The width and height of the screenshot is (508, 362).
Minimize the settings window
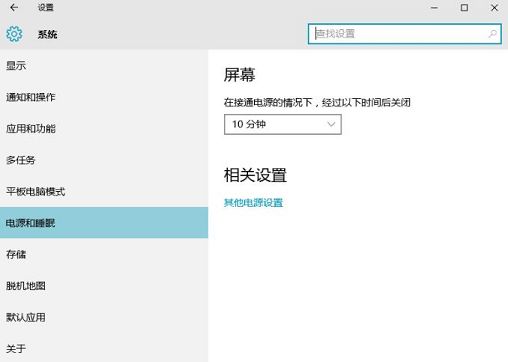pos(434,7)
